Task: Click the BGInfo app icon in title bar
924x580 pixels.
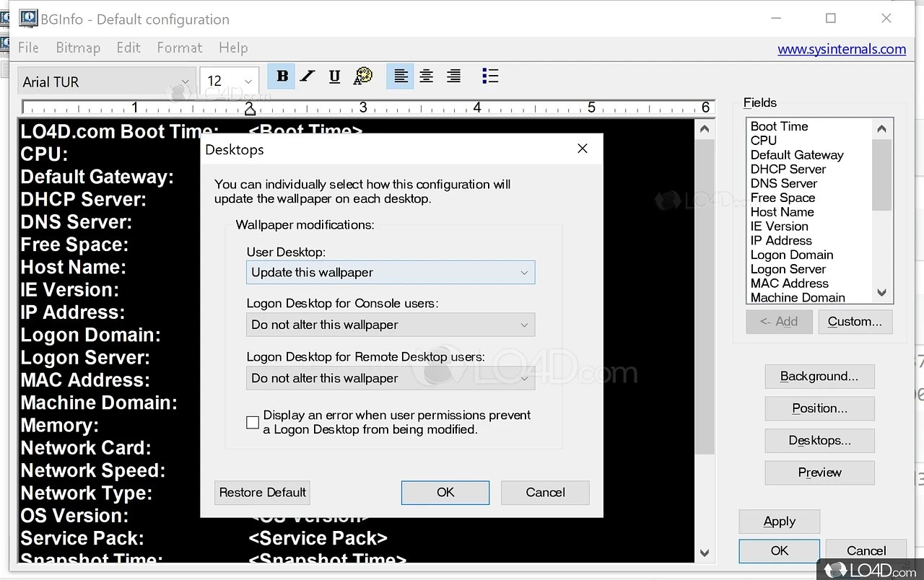Action: click(29, 19)
